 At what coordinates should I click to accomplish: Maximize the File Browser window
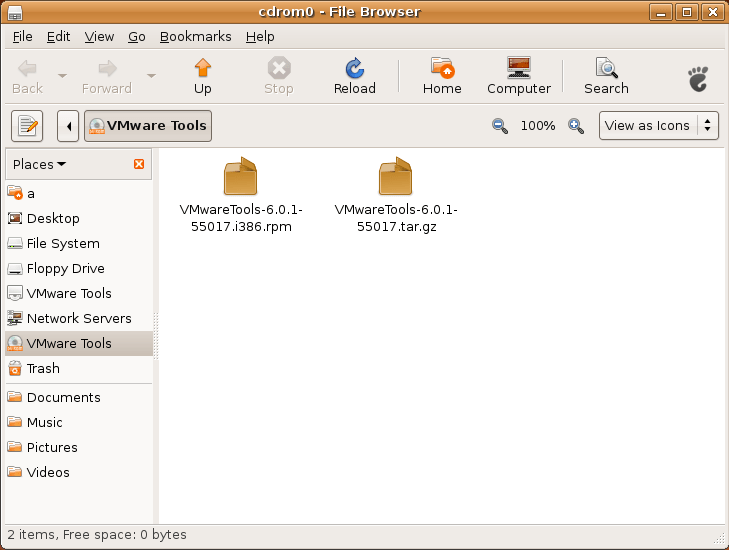click(x=687, y=12)
